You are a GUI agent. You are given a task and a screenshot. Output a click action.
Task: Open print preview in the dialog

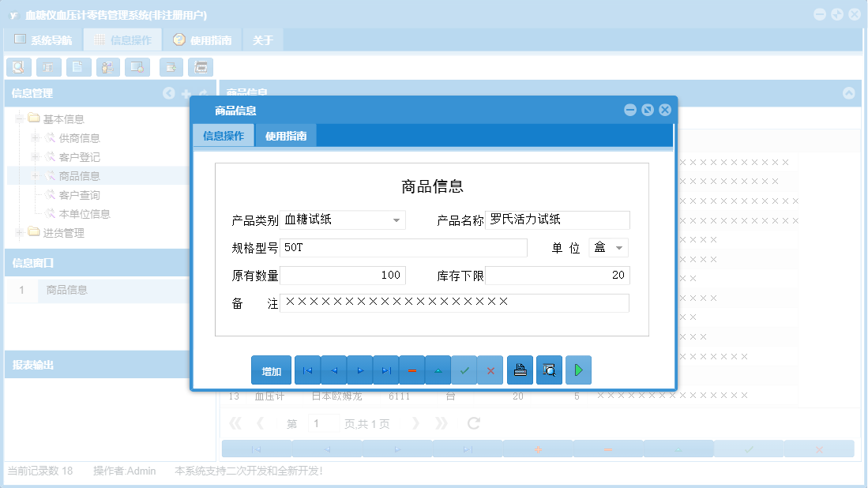point(549,370)
